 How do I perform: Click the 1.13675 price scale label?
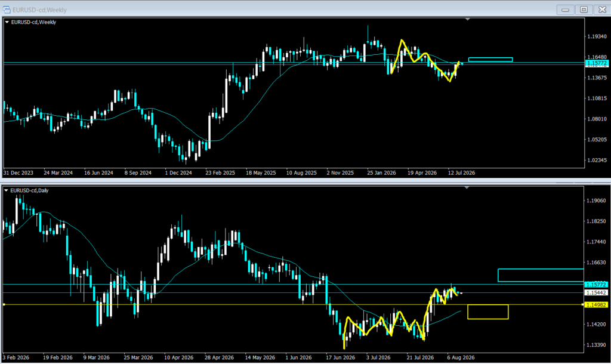[597, 78]
